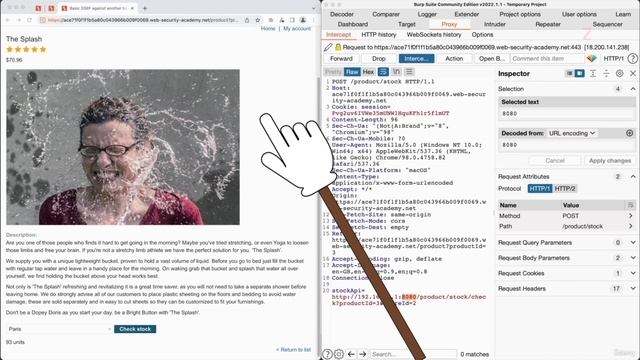Image resolution: width=640 pixels, height=360 pixels.
Task: Open the browser tab list chevron
Action: click(313, 8)
